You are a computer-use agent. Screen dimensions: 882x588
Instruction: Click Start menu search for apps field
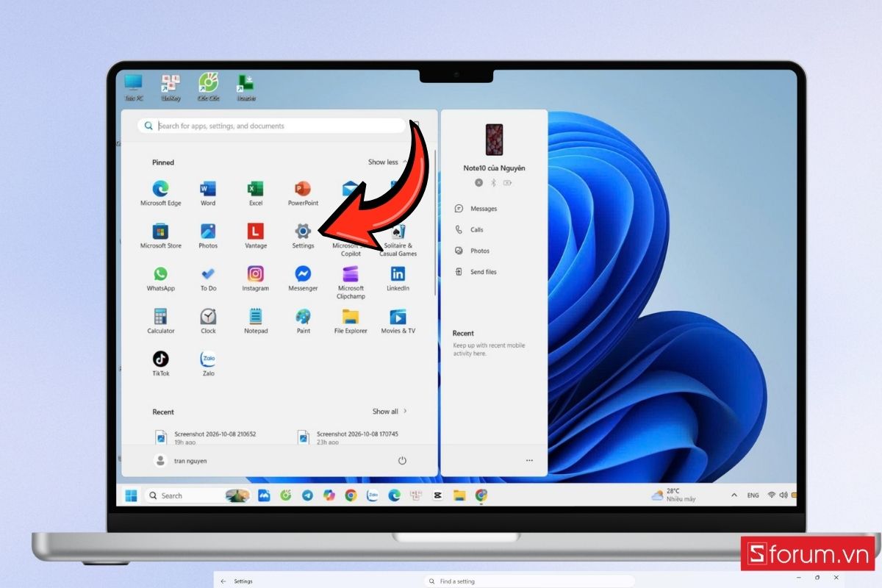pyautogui.click(x=272, y=126)
